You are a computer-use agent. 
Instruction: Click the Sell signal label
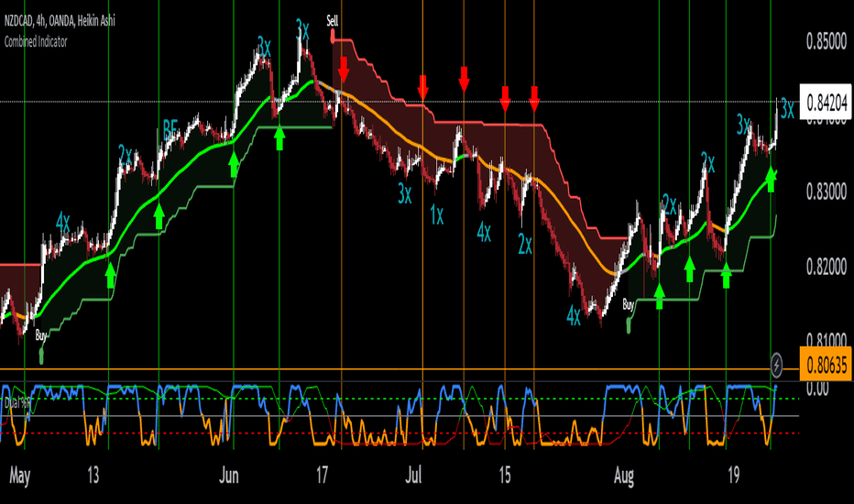pos(333,21)
